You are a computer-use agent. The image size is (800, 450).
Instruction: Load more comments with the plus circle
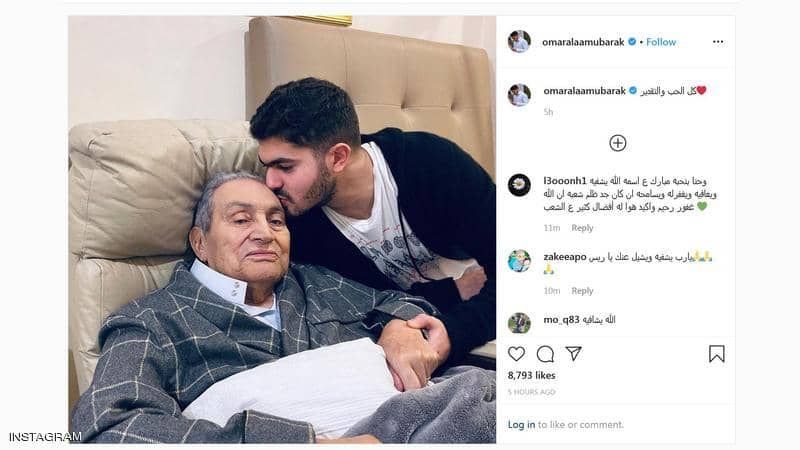[618, 143]
